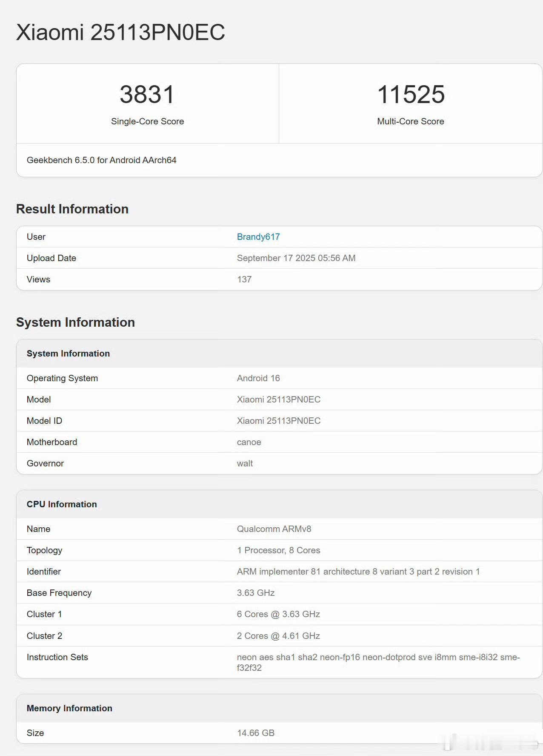Select "Xiaomi 25113PN0EC" in the Model row
The width and height of the screenshot is (543, 756).
point(279,400)
